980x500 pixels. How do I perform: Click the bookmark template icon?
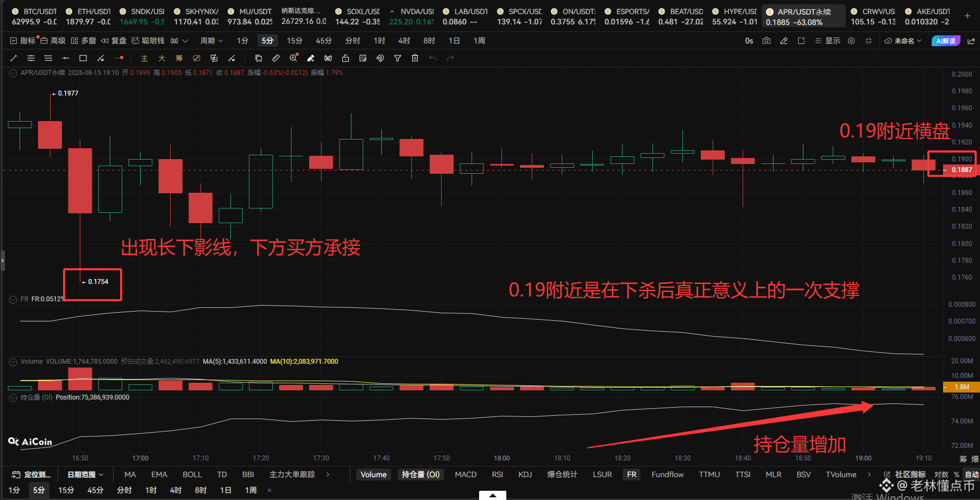point(259,58)
